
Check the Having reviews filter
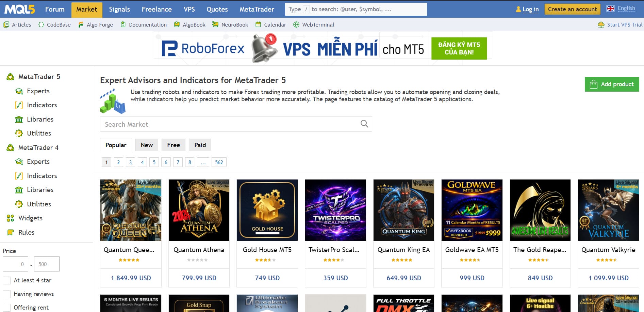click(x=7, y=294)
